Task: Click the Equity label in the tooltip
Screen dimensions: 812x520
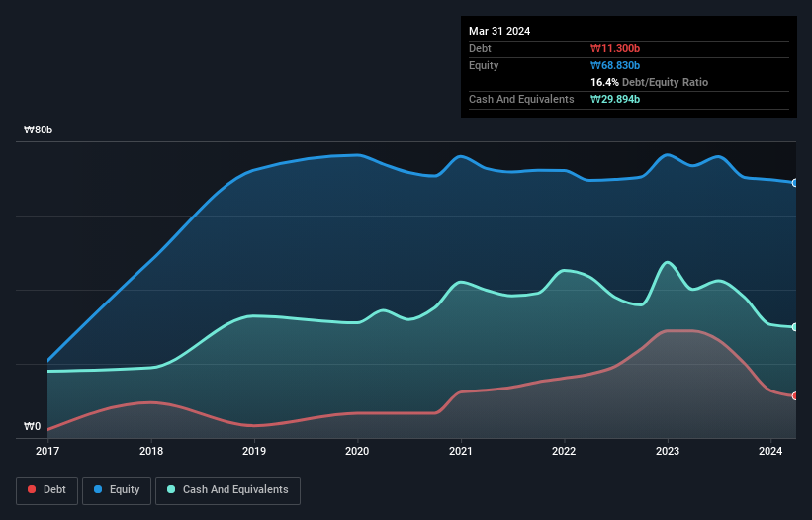Action: click(x=484, y=65)
